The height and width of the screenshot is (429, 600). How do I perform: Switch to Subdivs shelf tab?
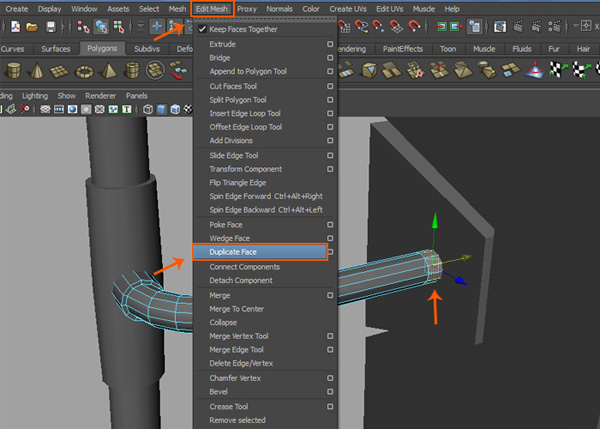(x=147, y=49)
